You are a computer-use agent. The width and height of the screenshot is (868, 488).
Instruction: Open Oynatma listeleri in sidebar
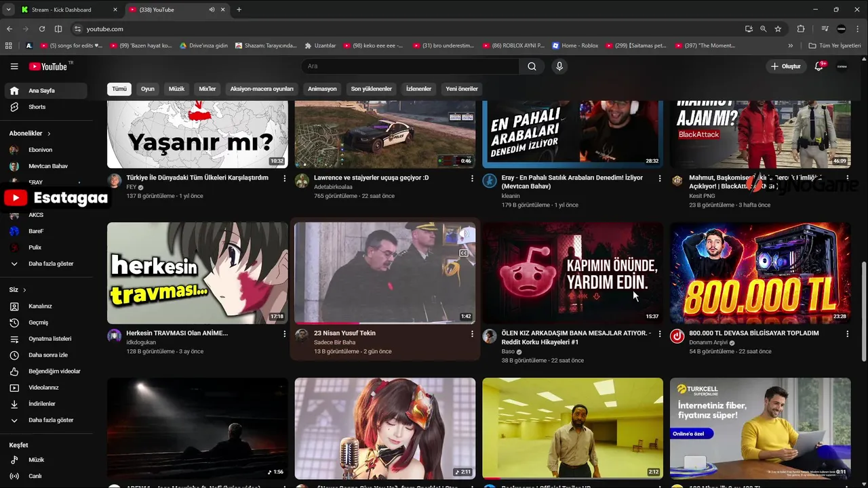click(45, 339)
